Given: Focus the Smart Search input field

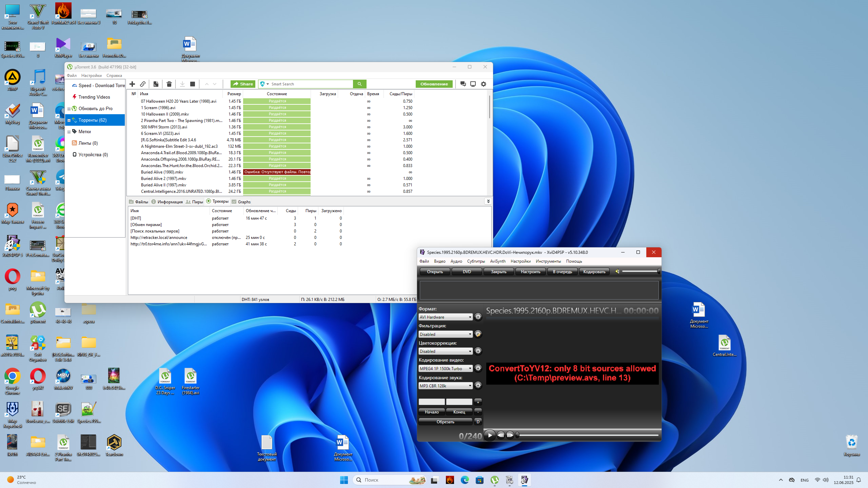Looking at the screenshot, I should pos(311,84).
